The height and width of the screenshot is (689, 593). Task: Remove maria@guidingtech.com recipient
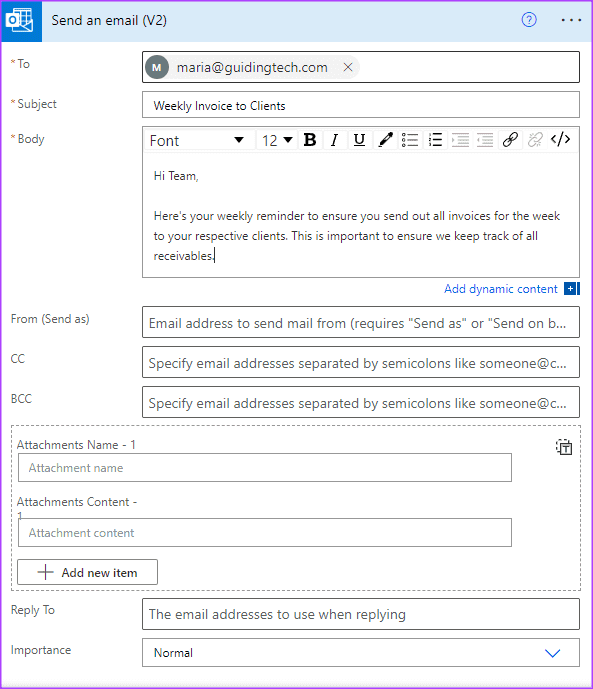pyautogui.click(x=348, y=67)
